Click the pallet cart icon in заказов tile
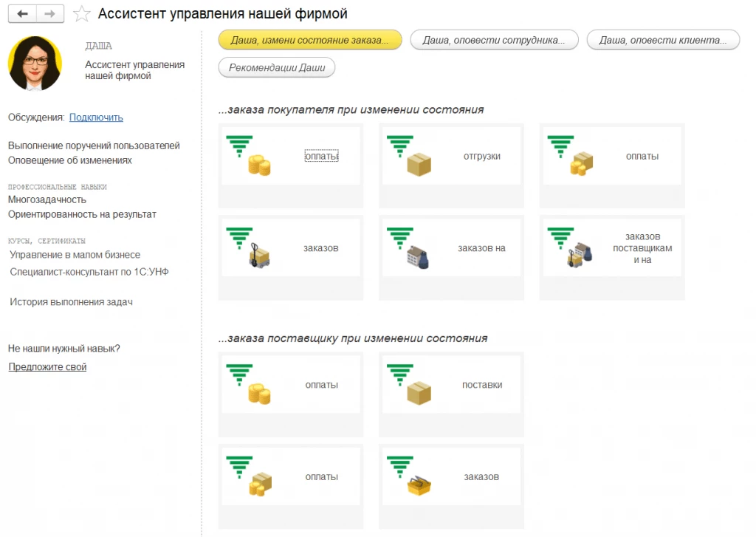Image resolution: width=756 pixels, height=537 pixels. click(x=259, y=256)
